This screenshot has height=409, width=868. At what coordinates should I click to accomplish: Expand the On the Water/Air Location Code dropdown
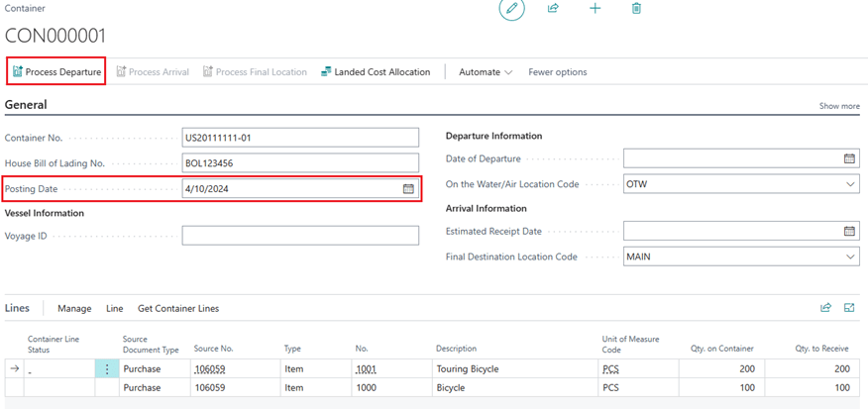click(x=850, y=184)
